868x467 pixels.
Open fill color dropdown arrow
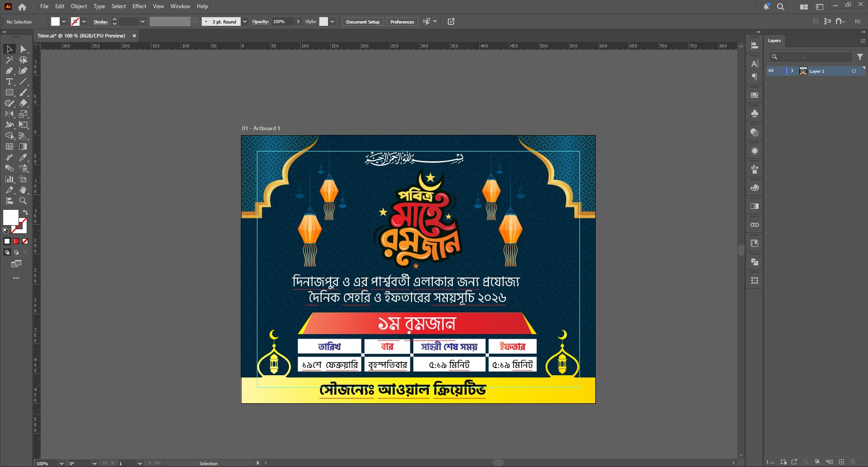pos(64,22)
